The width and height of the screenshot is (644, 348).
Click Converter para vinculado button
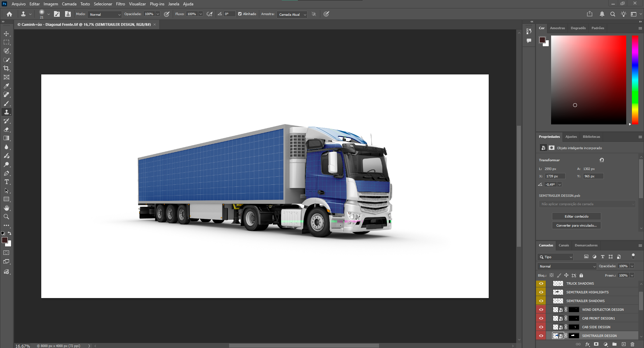pos(576,226)
